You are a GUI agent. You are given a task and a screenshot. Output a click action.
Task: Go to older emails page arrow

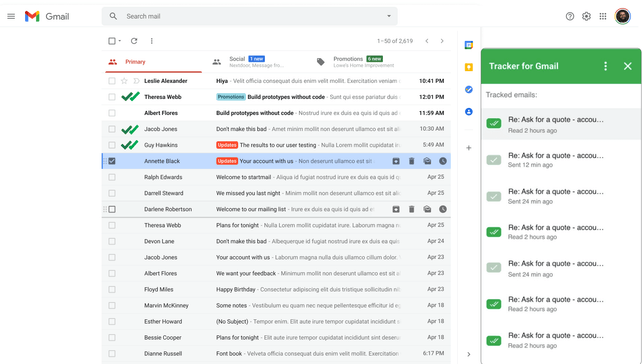point(442,41)
